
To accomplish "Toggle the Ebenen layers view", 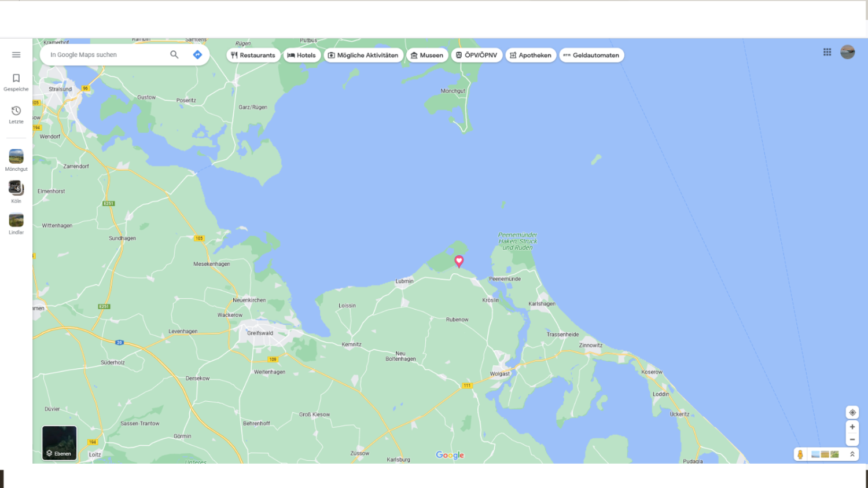I will pos(59,443).
